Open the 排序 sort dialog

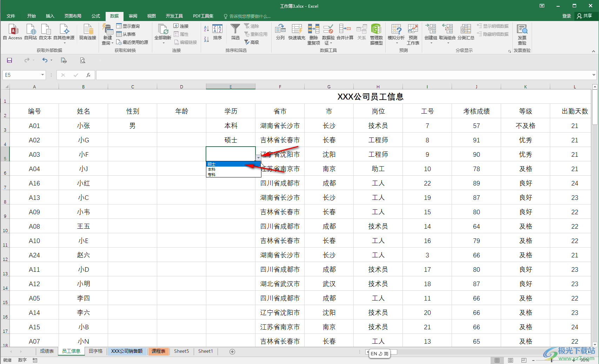tap(218, 32)
